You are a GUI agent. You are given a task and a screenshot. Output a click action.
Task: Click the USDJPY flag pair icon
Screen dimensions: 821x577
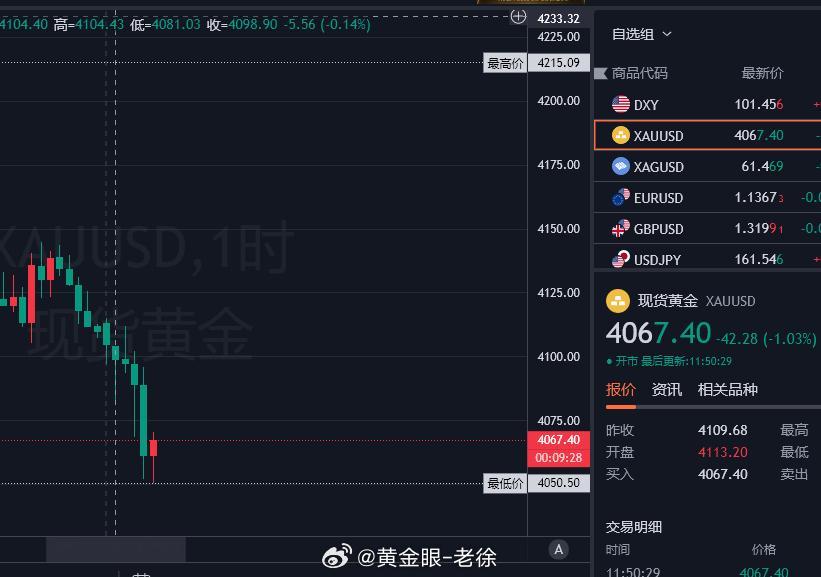620,259
